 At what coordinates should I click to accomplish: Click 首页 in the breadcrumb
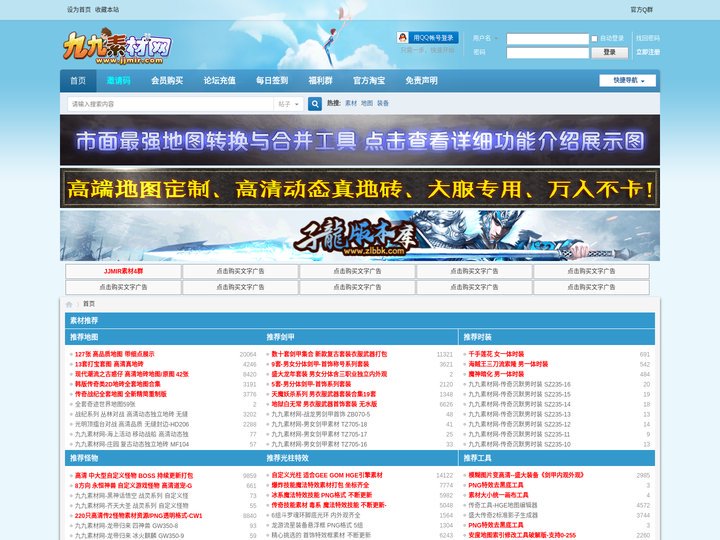(x=89, y=304)
